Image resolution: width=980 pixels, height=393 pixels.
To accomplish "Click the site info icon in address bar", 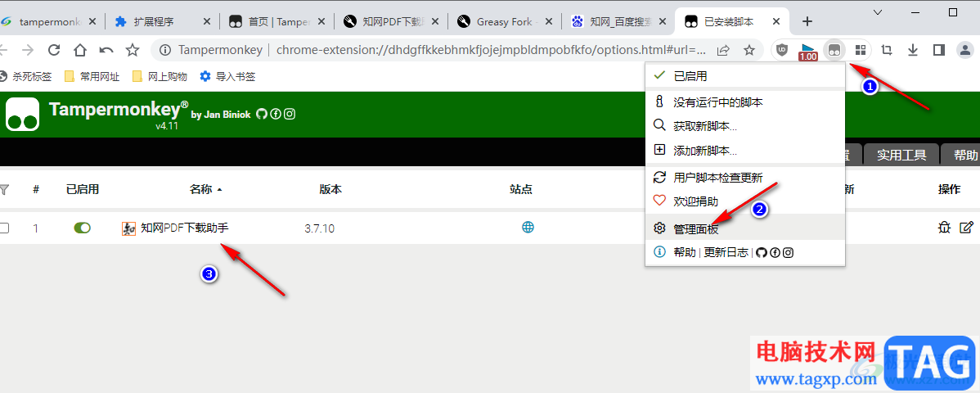I will pyautogui.click(x=165, y=50).
